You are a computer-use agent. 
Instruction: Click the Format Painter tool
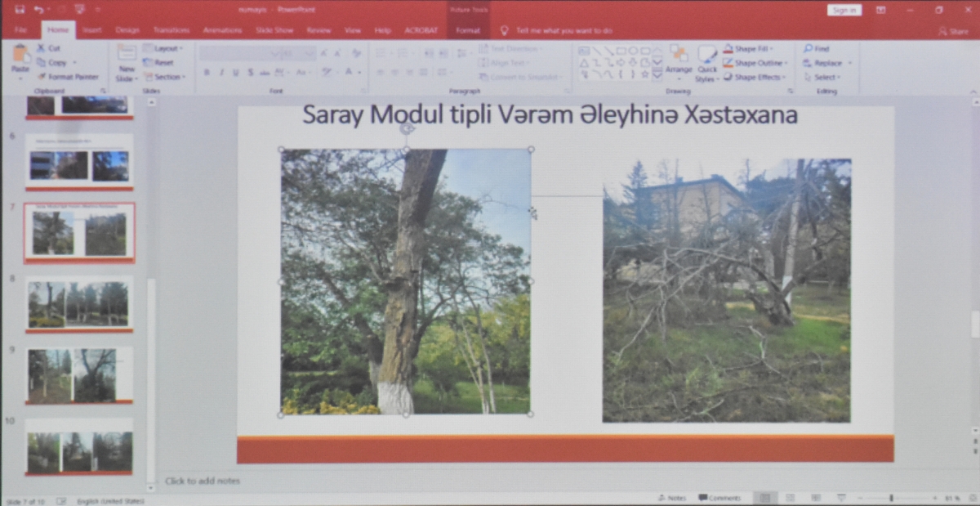tap(67, 77)
